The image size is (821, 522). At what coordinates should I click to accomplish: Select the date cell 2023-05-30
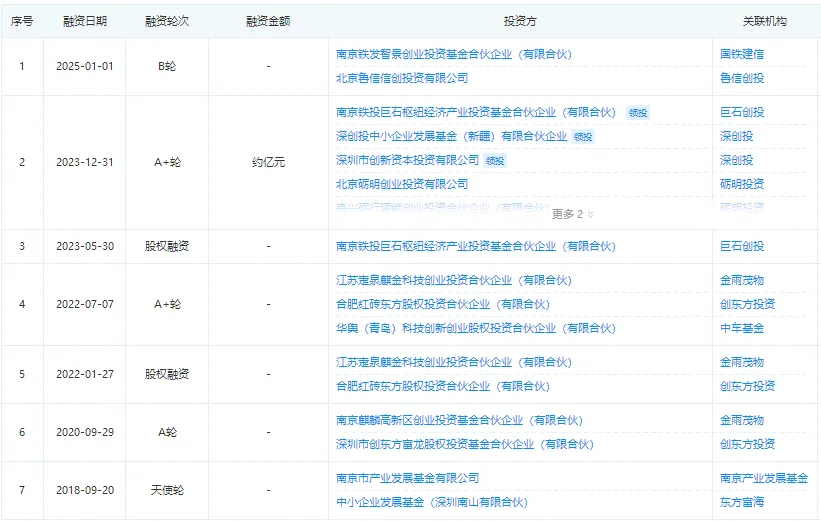tap(85, 246)
